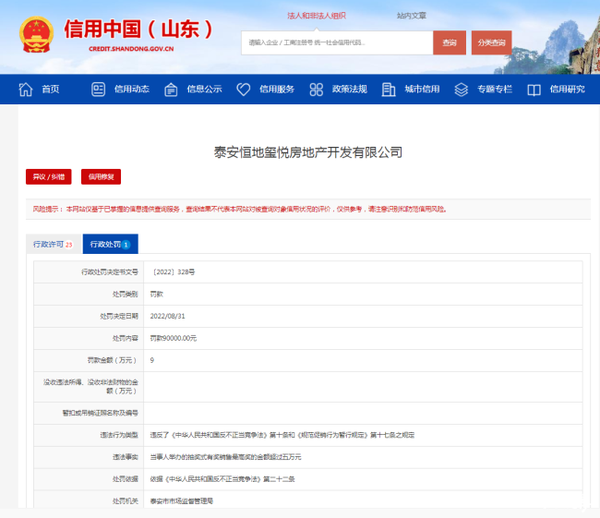Select the 法人和非法人组织 search tab
600x518 pixels.
pyautogui.click(x=316, y=16)
